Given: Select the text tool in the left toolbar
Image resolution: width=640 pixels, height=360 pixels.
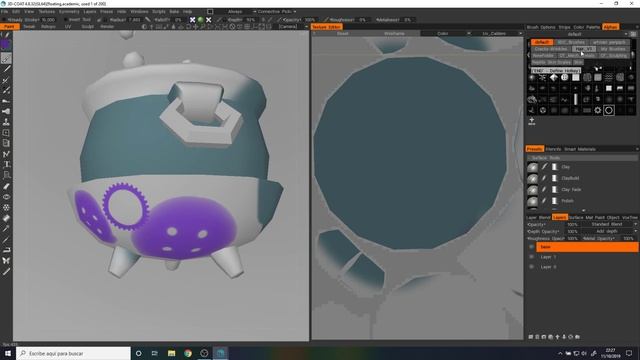Looking at the screenshot, I should (6, 164).
